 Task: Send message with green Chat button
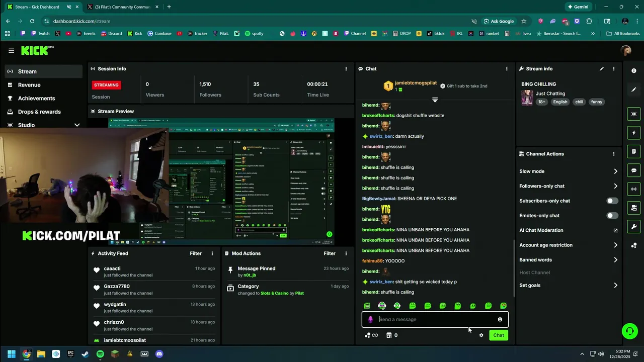[x=499, y=335]
